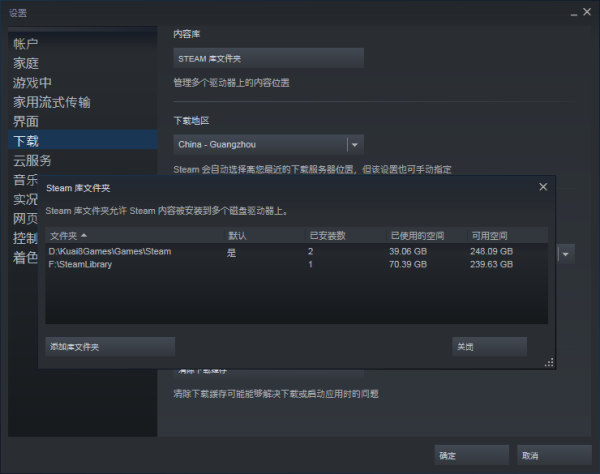Open 家用流式传输 settings category

(52, 102)
